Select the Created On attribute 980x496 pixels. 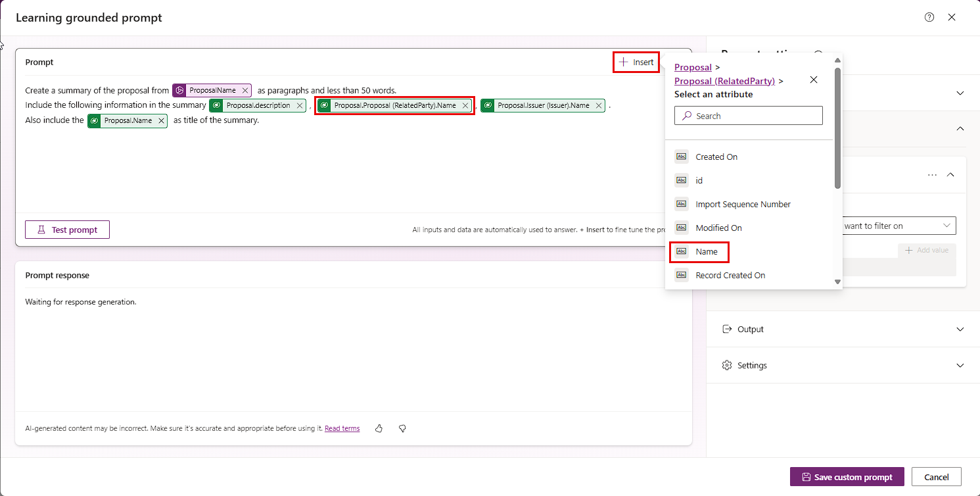[716, 157]
